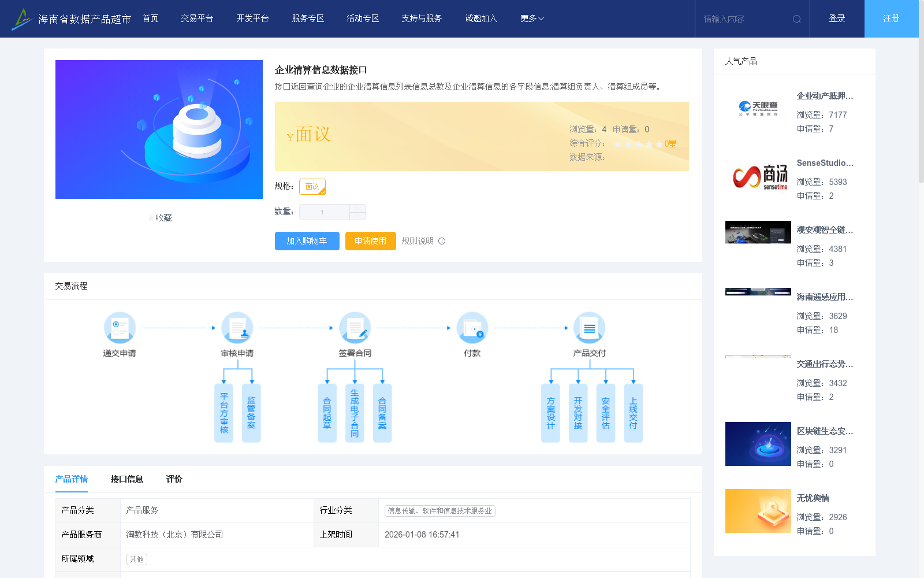The image size is (924, 578).
Task: Increase quantity with the up stepper
Action: click(357, 208)
